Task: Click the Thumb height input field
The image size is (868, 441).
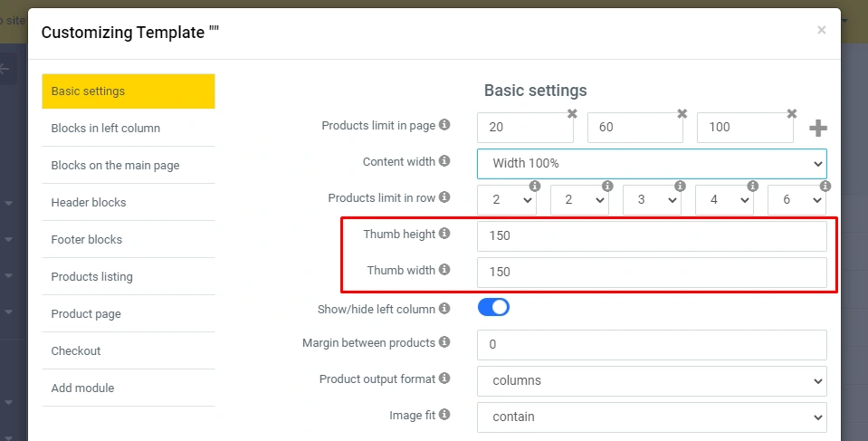Action: click(652, 236)
